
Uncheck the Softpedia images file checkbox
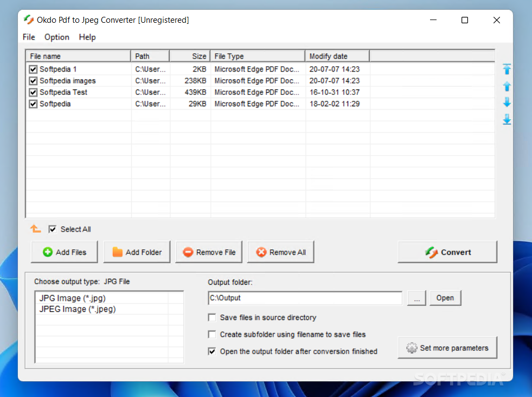(33, 81)
